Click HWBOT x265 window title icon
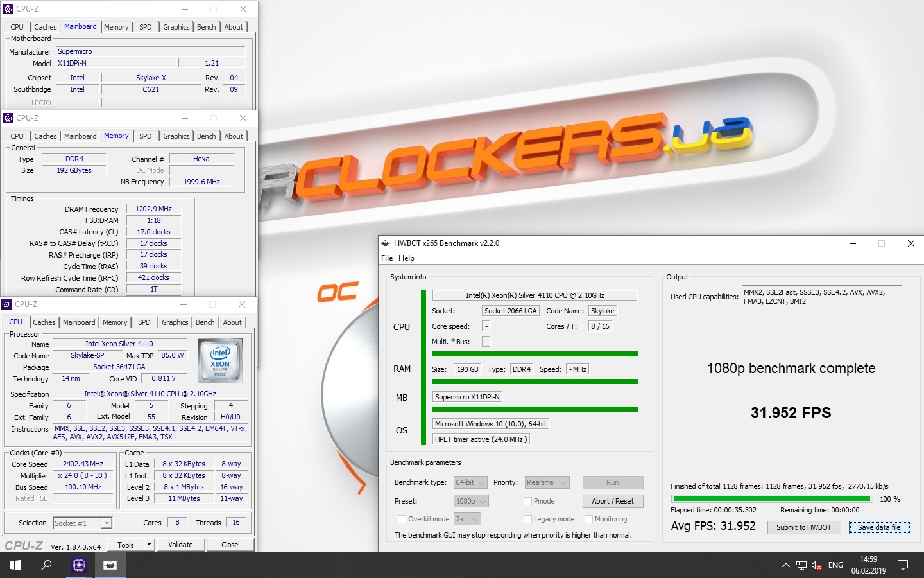 point(386,243)
